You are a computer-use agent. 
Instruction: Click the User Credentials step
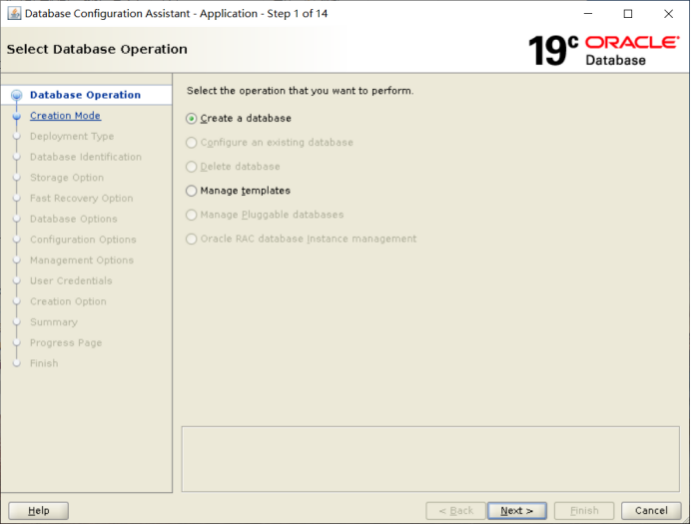pos(71,281)
